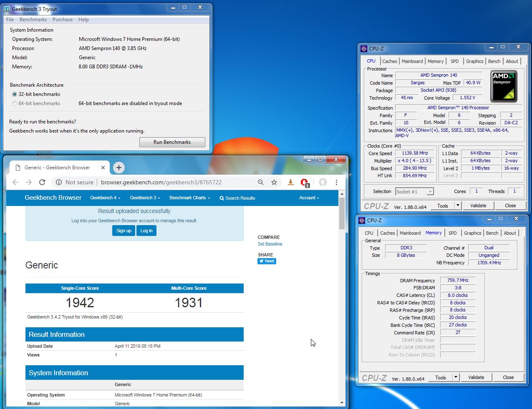Open Mainboard tab in lower CPU-Z

coord(410,233)
